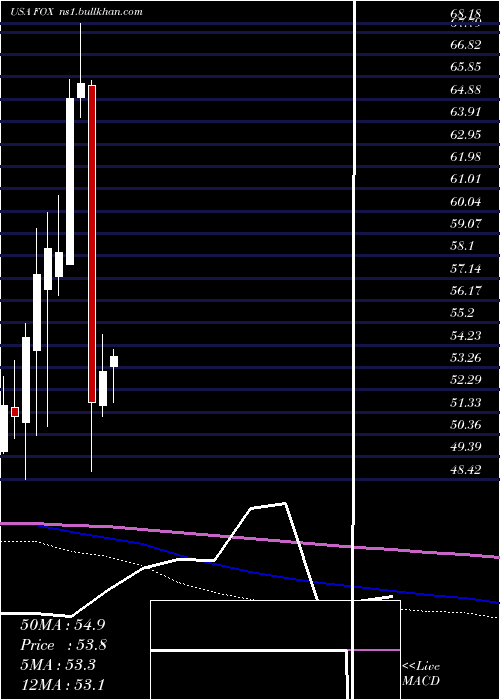The width and height of the screenshot is (500, 700).
Task: Click the 55.2 price axis label
Action: 462,313
